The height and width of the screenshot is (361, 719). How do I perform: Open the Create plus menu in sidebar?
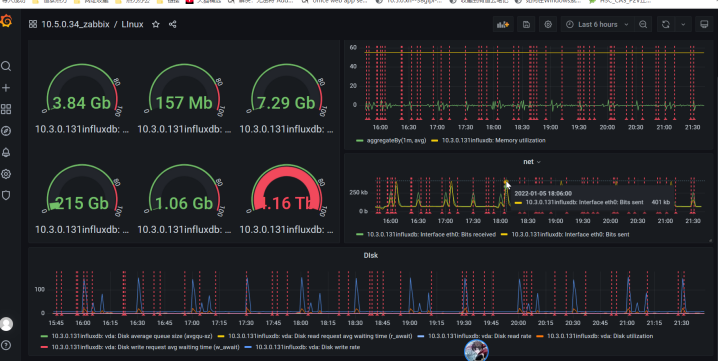pyautogui.click(x=6, y=88)
